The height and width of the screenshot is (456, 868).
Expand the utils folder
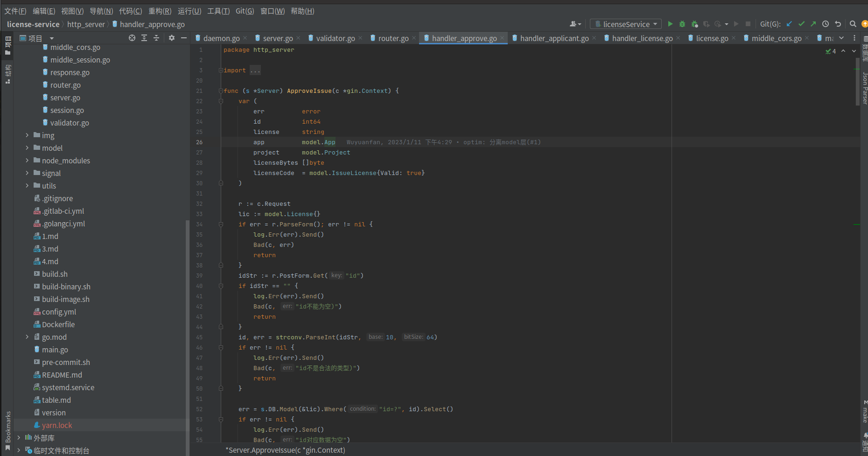[x=27, y=185]
